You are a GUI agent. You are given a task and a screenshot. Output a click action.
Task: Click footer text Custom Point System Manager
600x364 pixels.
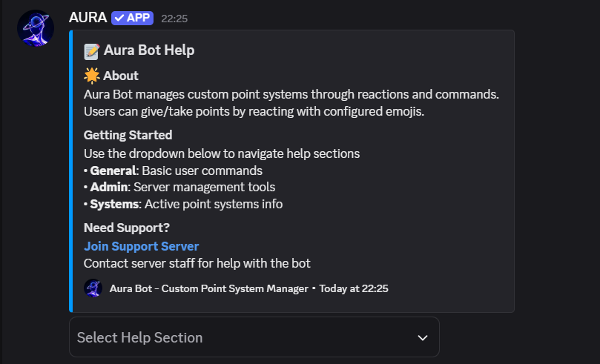(x=234, y=288)
